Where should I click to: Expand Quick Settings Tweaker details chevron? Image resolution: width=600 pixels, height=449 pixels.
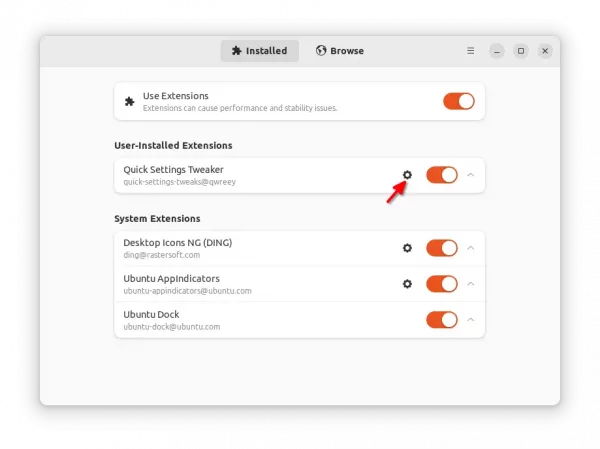point(471,175)
